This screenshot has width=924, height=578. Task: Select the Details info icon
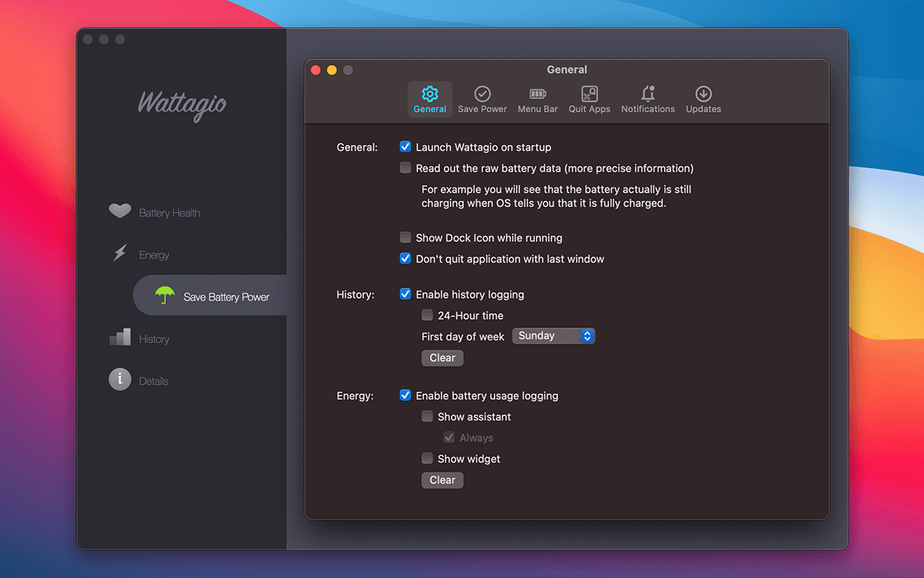(x=119, y=379)
